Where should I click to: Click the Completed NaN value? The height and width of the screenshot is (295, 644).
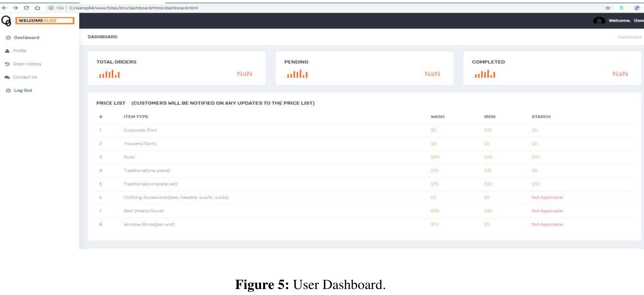pyautogui.click(x=620, y=74)
